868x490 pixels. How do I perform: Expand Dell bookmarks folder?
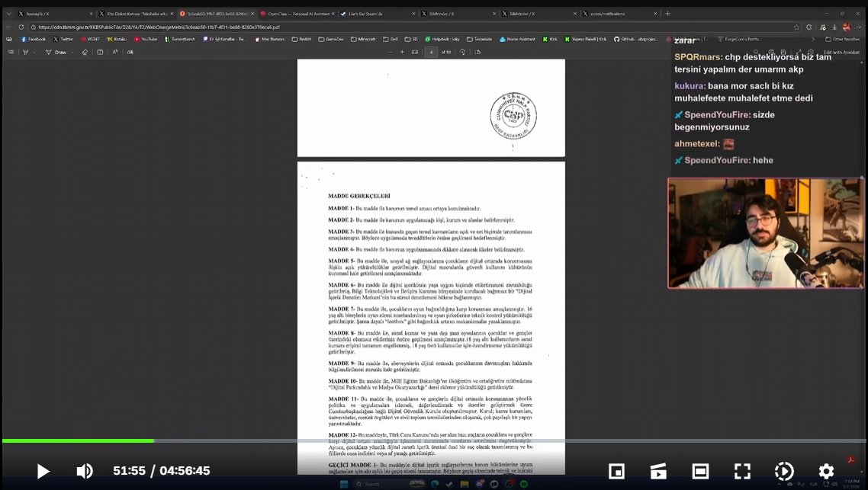(391, 40)
